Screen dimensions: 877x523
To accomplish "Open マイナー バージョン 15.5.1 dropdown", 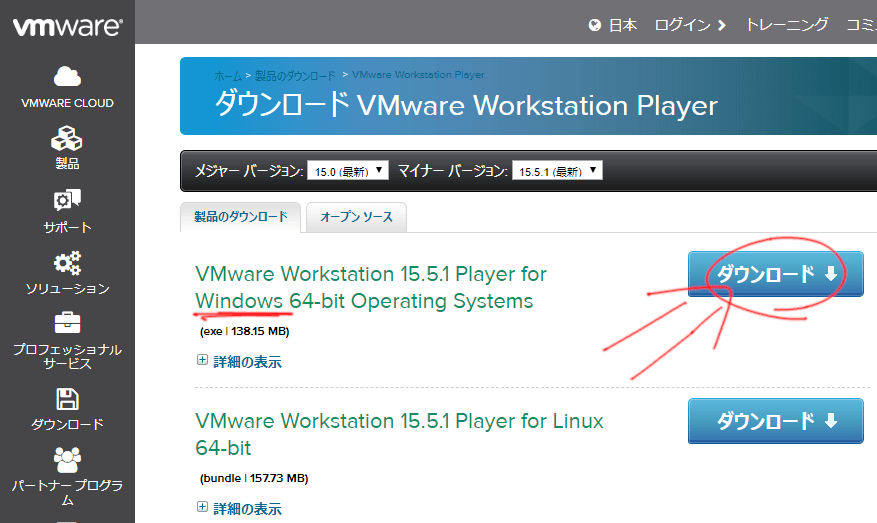I will tap(557, 171).
